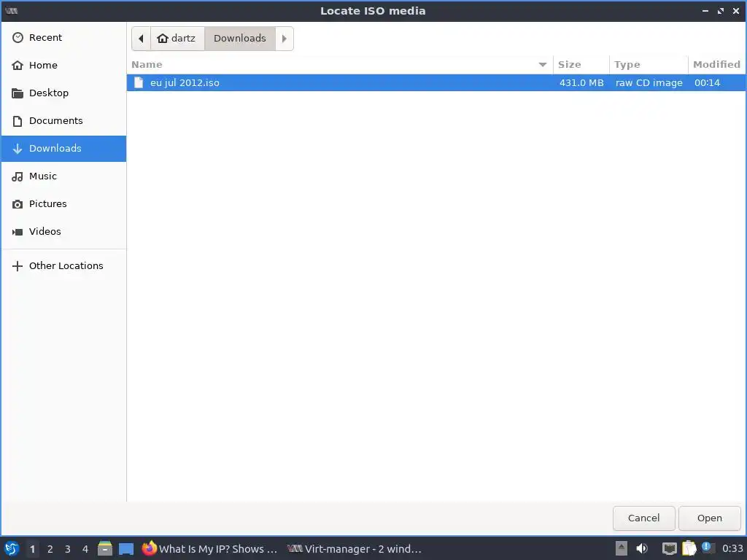
Task: Go to Home in the sidebar
Action: [63, 65]
